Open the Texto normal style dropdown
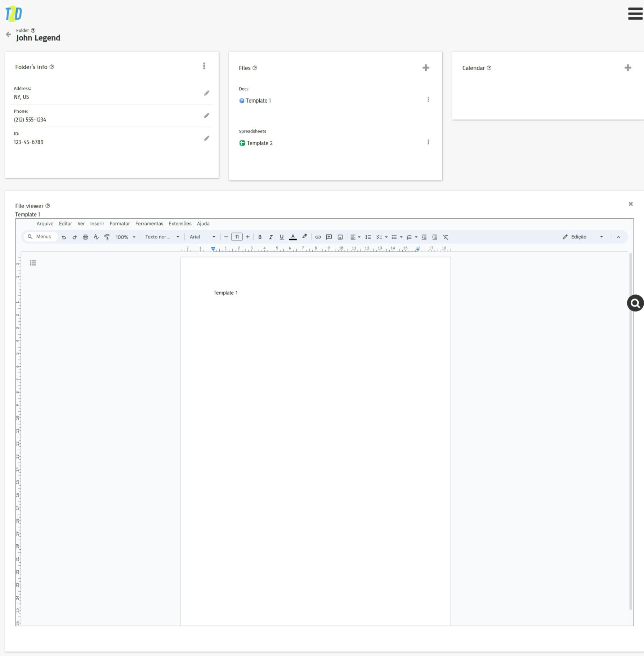Image resolution: width=644 pixels, height=656 pixels. (162, 237)
